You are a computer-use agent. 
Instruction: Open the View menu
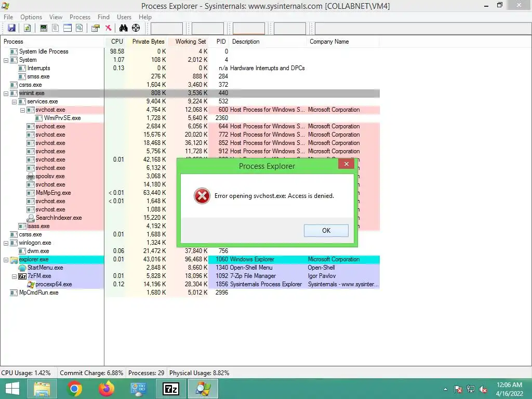(x=56, y=17)
